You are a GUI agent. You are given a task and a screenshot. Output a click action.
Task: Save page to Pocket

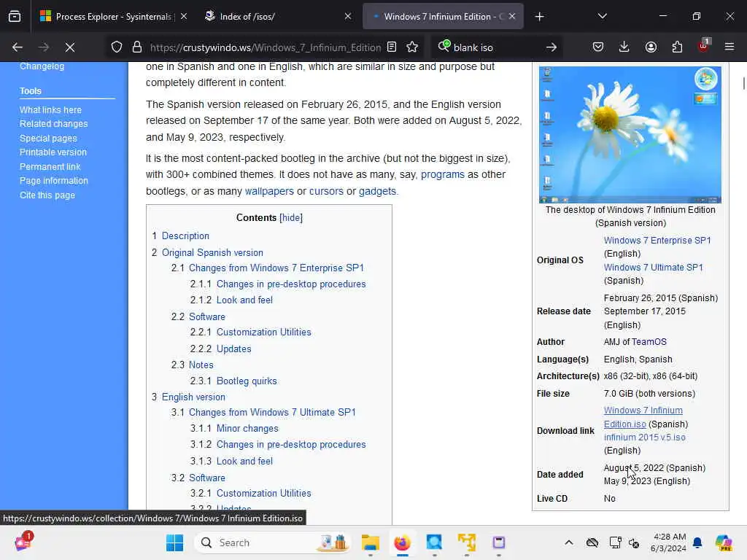pos(598,47)
